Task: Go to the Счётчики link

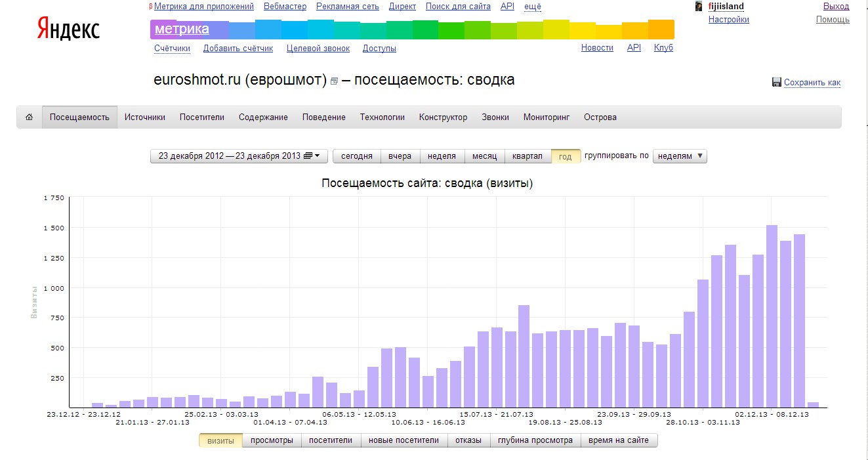Action: [x=173, y=48]
